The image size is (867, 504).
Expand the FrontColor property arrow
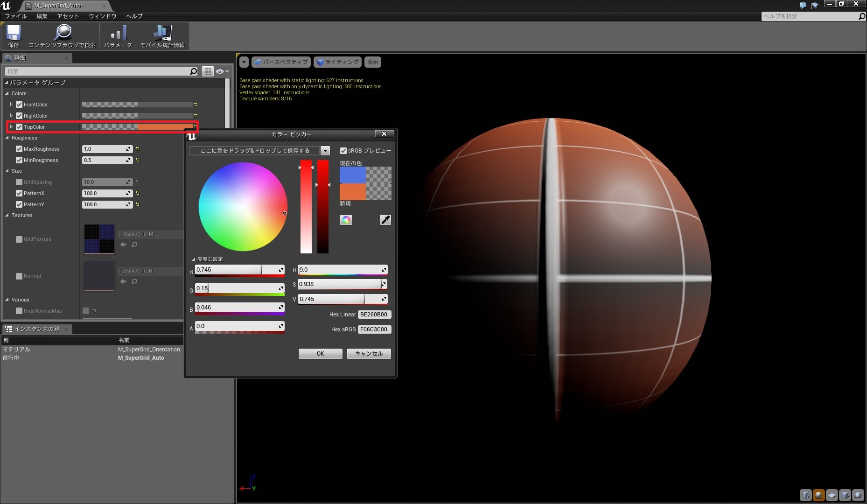click(11, 105)
